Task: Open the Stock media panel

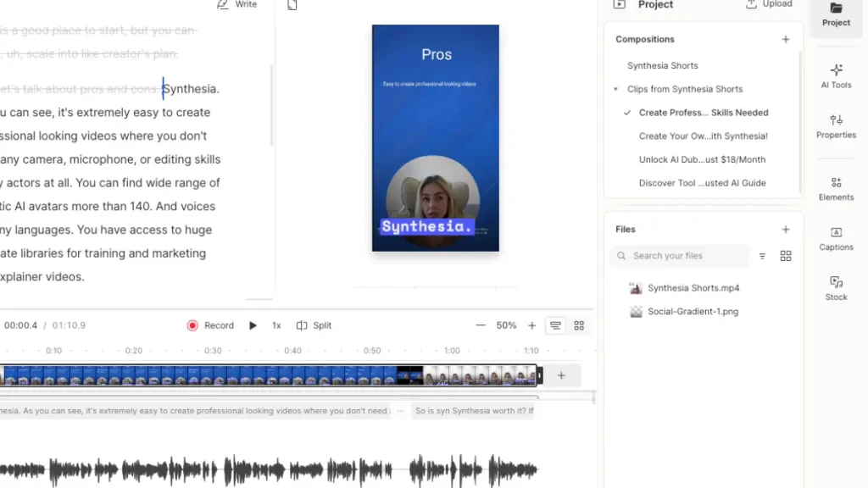Action: [836, 290]
